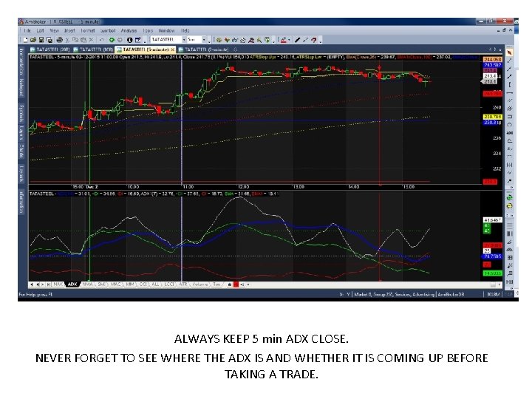Select the SME sheet tab
Viewport: 532px width, 399px height.
click(102, 284)
